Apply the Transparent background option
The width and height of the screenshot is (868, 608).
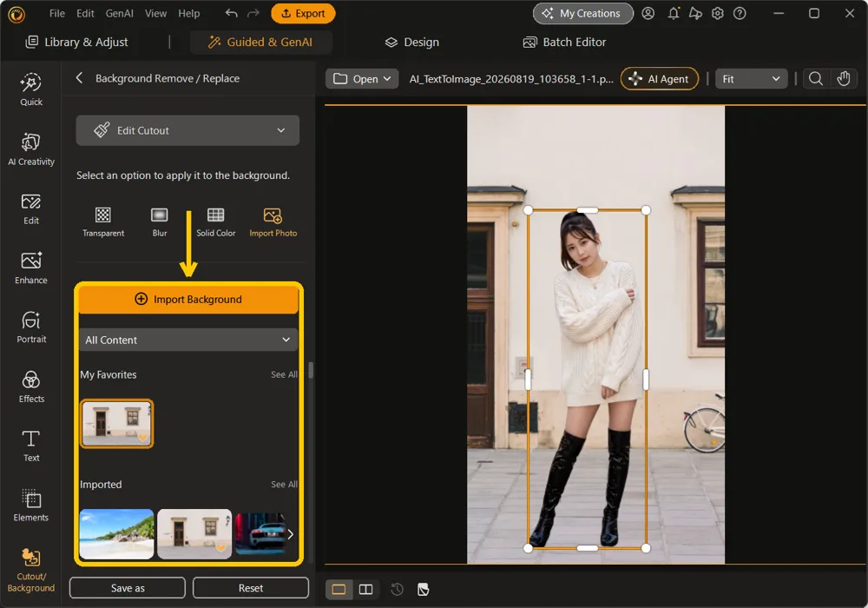[103, 222]
